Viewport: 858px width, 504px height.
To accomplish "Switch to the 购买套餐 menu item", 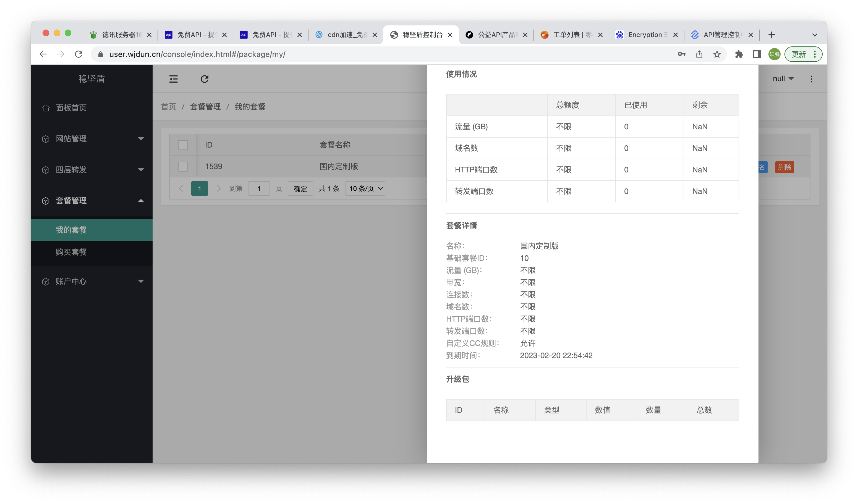I will [71, 252].
